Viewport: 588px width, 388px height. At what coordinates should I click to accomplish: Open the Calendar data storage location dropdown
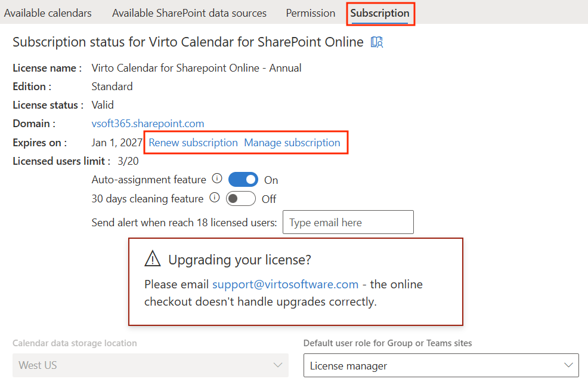[150, 365]
